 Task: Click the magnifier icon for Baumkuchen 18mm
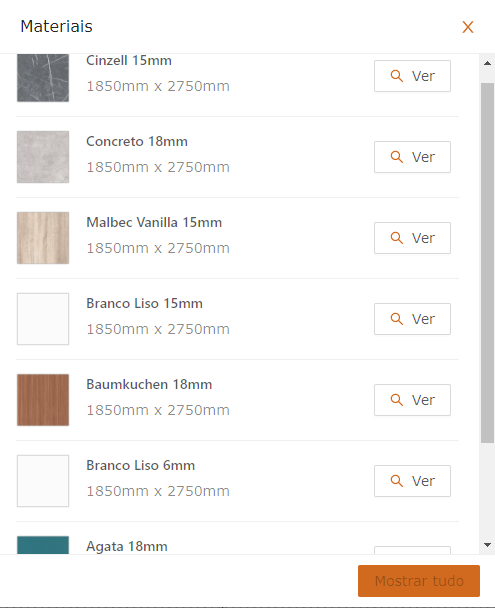tap(397, 400)
